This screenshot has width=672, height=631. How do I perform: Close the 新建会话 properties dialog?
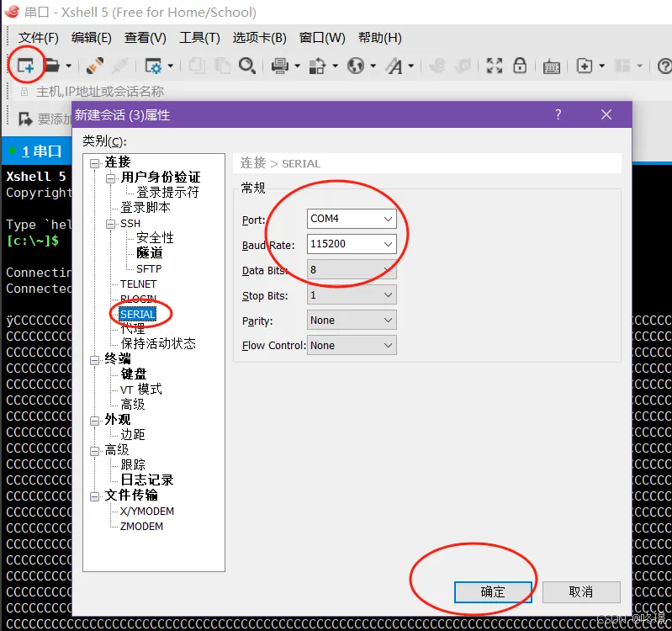click(606, 114)
